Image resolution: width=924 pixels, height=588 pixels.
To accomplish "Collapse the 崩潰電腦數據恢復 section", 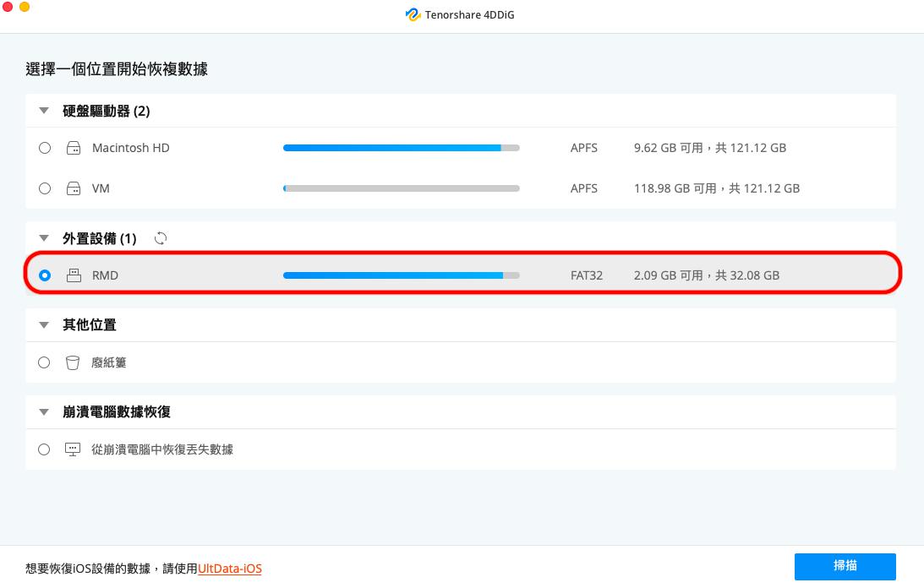I will [x=44, y=412].
